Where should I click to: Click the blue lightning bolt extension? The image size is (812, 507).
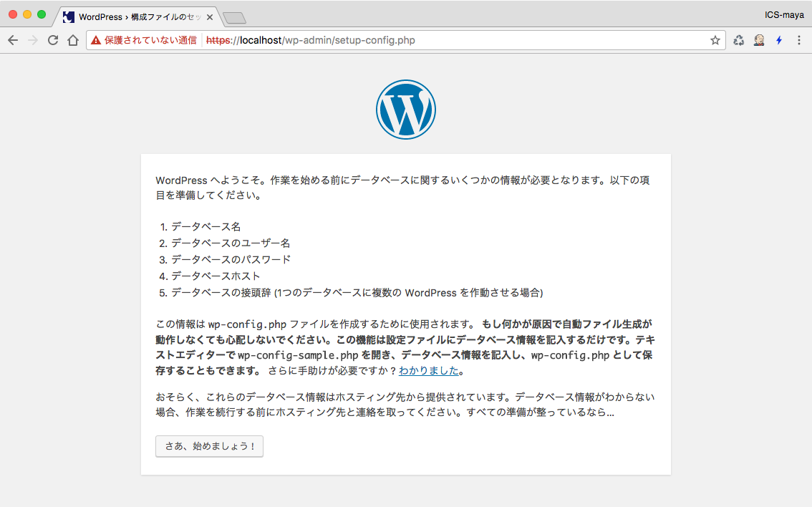coord(779,40)
